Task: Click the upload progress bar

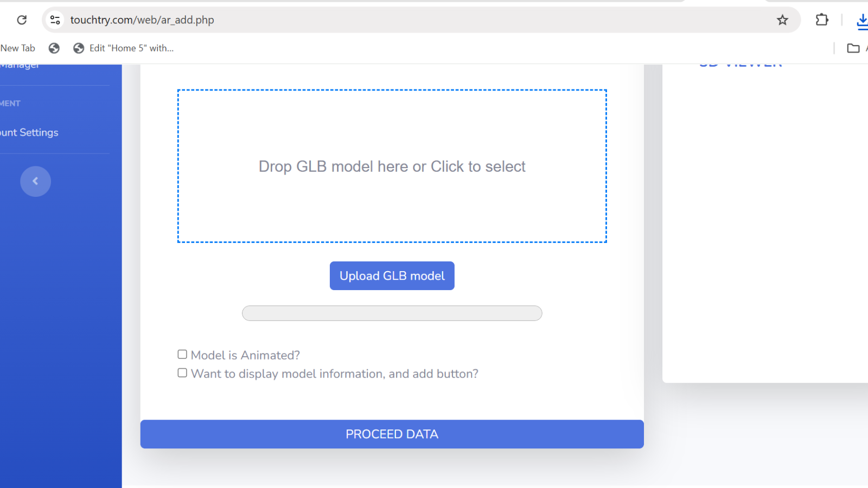Action: pos(392,313)
